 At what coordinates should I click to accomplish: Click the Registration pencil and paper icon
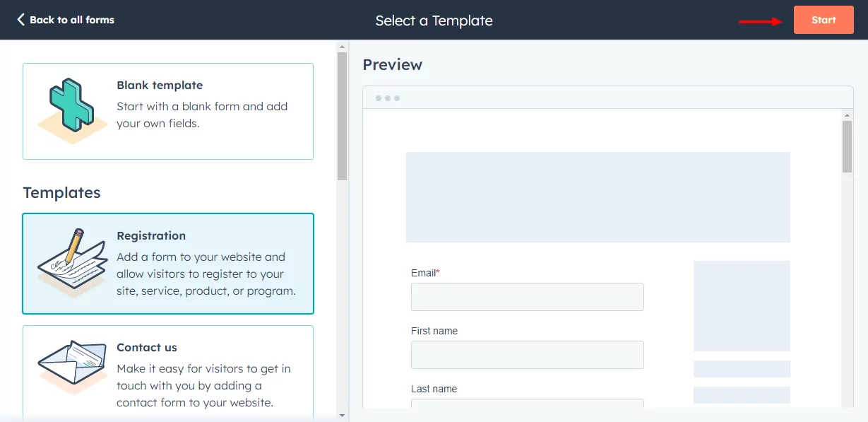click(x=68, y=262)
